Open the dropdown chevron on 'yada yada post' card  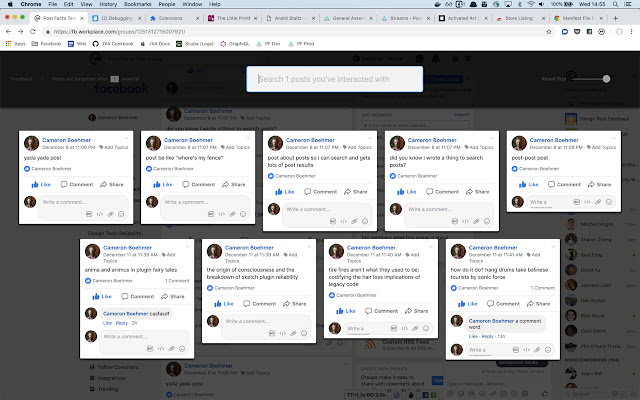126,138
